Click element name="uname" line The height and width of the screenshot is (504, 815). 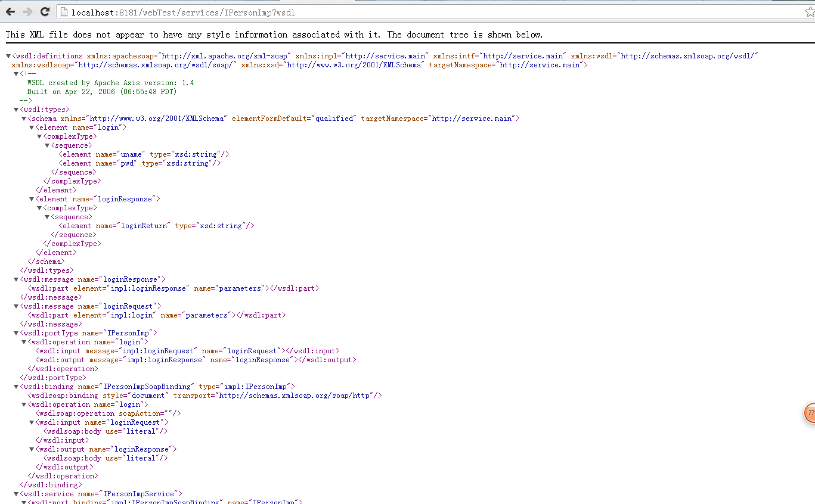tap(144, 154)
